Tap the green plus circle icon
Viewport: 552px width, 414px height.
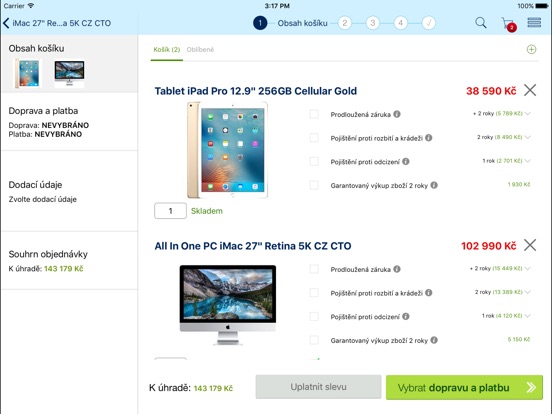tap(531, 49)
